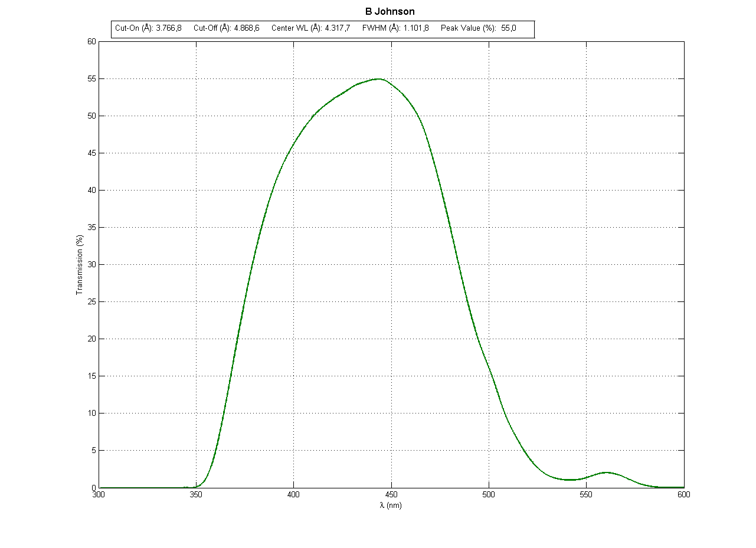Screen dimensions: 756x548
Task: Click the green curve's main peak
Action: coord(379,78)
